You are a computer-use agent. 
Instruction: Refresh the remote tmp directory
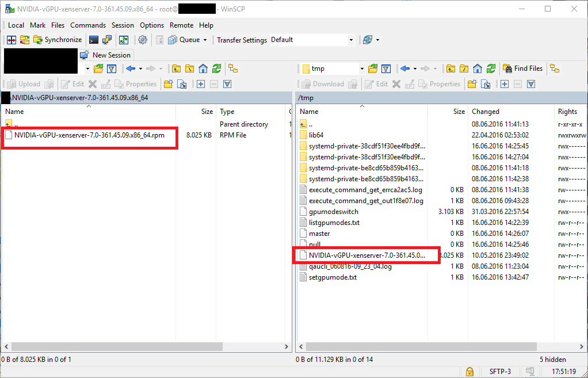click(491, 68)
